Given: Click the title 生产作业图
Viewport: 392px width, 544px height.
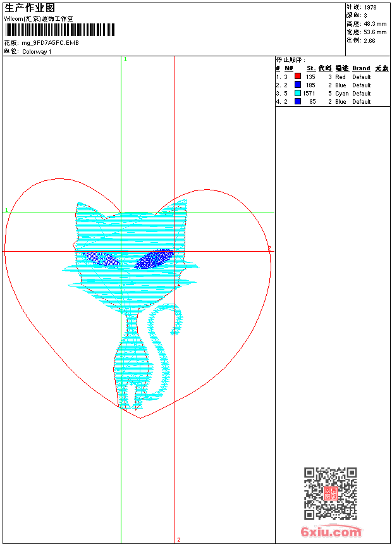Looking at the screenshot, I should (x=30, y=8).
